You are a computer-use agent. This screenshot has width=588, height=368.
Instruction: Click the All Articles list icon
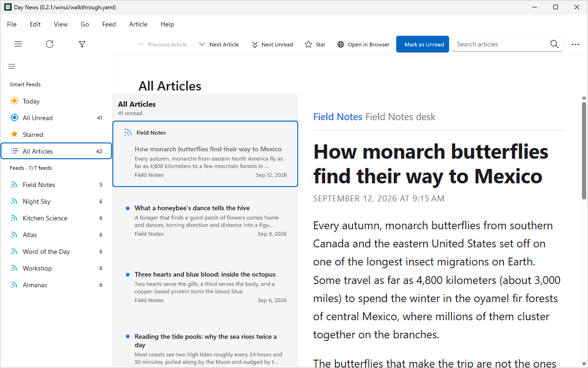coord(14,151)
